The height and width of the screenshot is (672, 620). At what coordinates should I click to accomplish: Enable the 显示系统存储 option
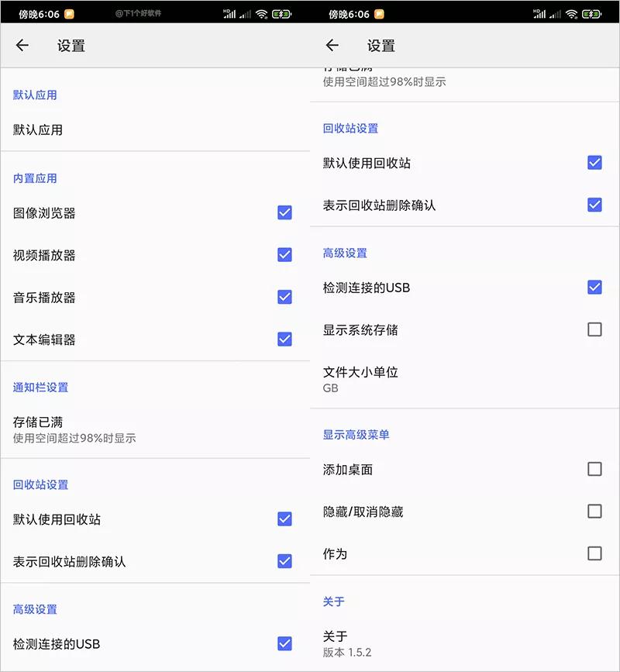coord(594,329)
